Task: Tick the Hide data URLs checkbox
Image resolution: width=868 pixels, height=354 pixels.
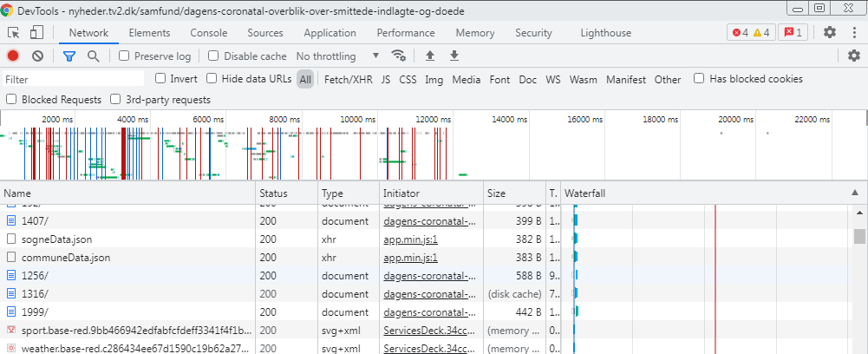Action: [212, 79]
